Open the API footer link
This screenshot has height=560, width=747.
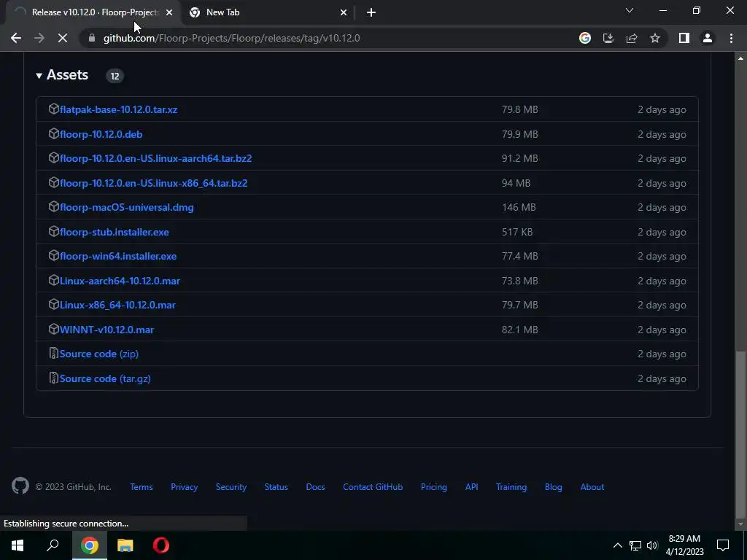472,486
